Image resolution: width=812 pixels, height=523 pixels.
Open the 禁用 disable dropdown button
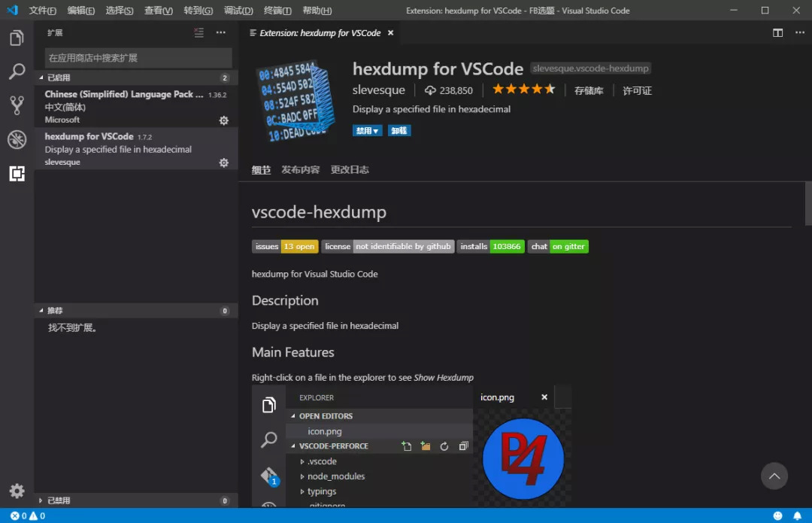(367, 131)
